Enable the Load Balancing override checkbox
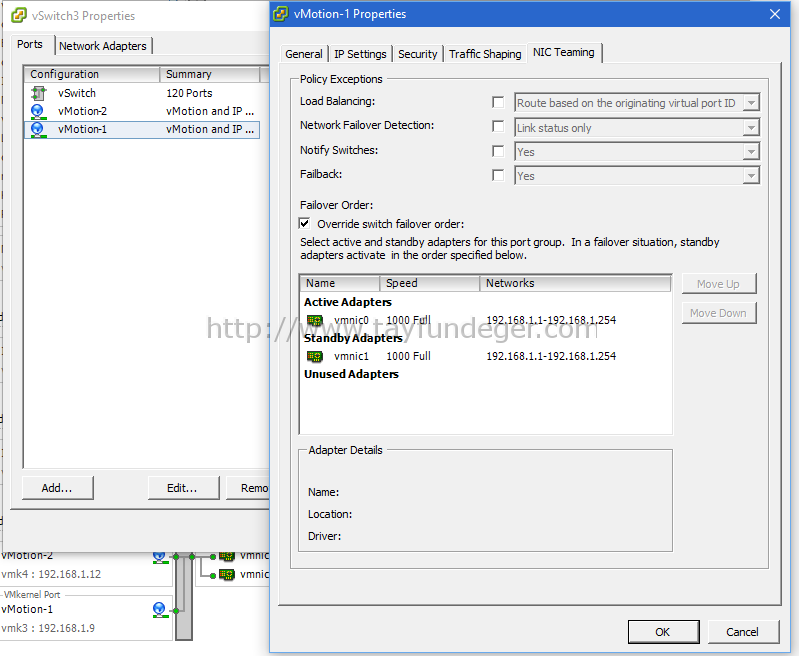This screenshot has width=799, height=656. 498,102
